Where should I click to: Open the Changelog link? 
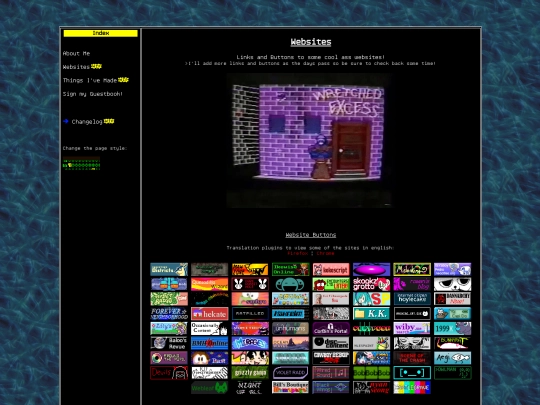click(x=87, y=122)
